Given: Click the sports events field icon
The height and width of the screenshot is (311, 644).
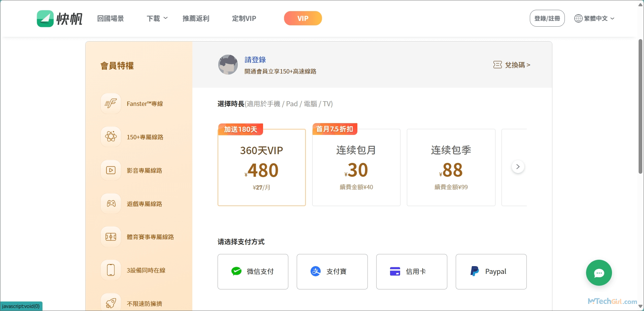Looking at the screenshot, I should point(111,237).
